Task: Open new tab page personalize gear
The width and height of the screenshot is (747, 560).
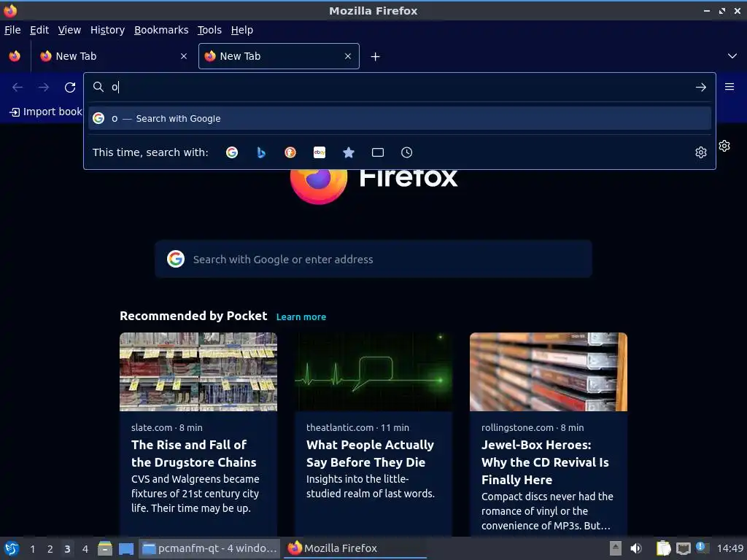Action: click(724, 146)
